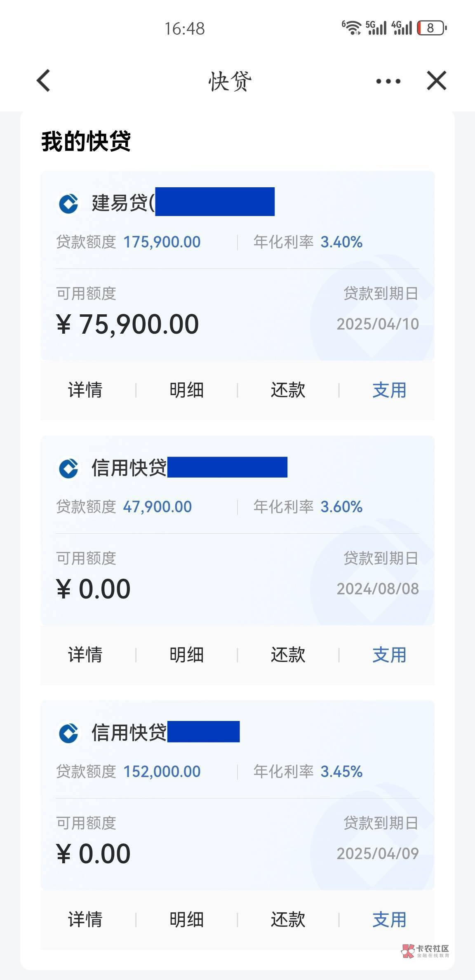Tap the battery indicator in status bar

click(431, 28)
